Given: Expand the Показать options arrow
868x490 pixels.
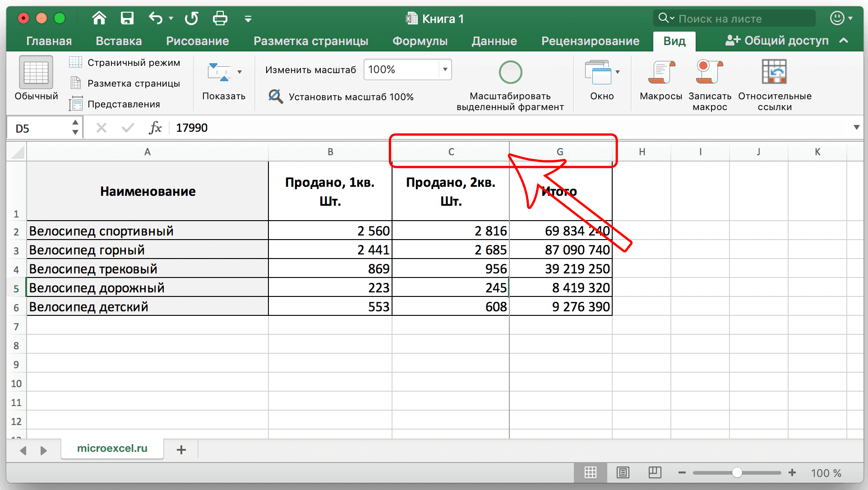Looking at the screenshot, I should [240, 71].
